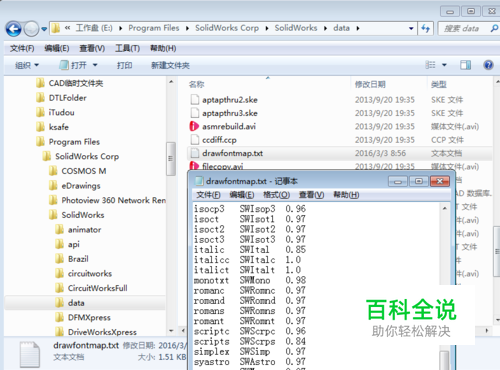This screenshot has height=370, width=500.
Task: Click the data breadcrumb segment
Action: point(341,28)
